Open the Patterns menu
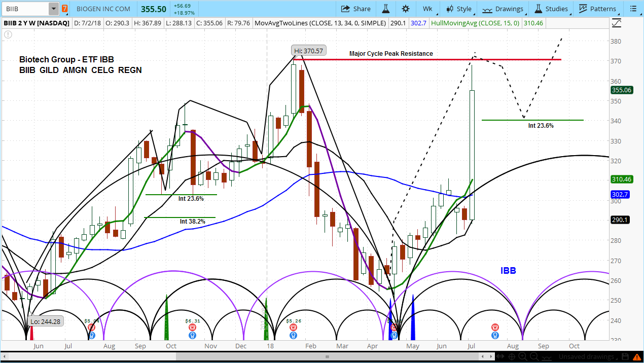The width and height of the screenshot is (644, 363). (x=597, y=9)
